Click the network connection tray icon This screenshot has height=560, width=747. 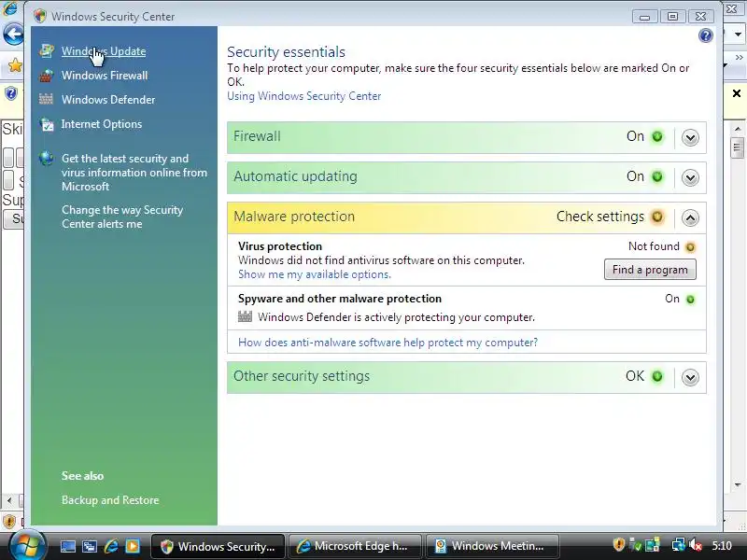(678, 545)
